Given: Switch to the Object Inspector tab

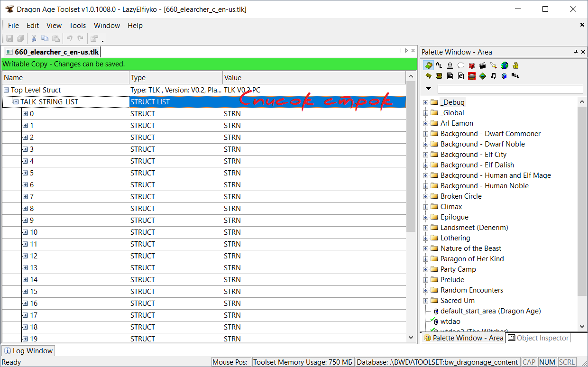Looking at the screenshot, I should [x=538, y=338].
